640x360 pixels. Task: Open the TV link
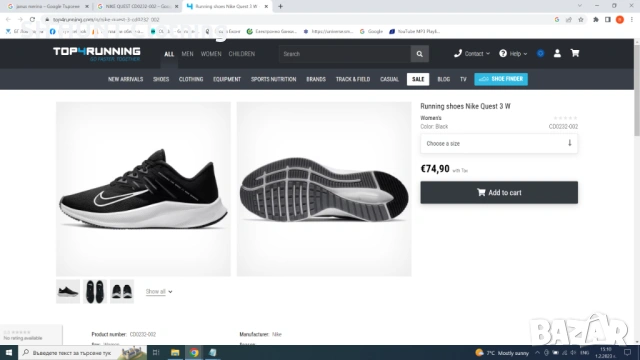pos(463,79)
